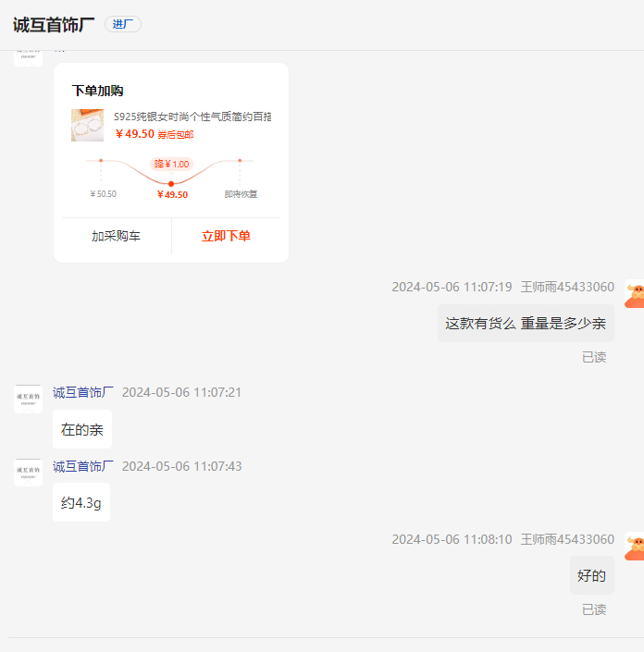The height and width of the screenshot is (652, 644).
Task: Select the ¥50.50 point on price chart
Action: [x=101, y=162]
